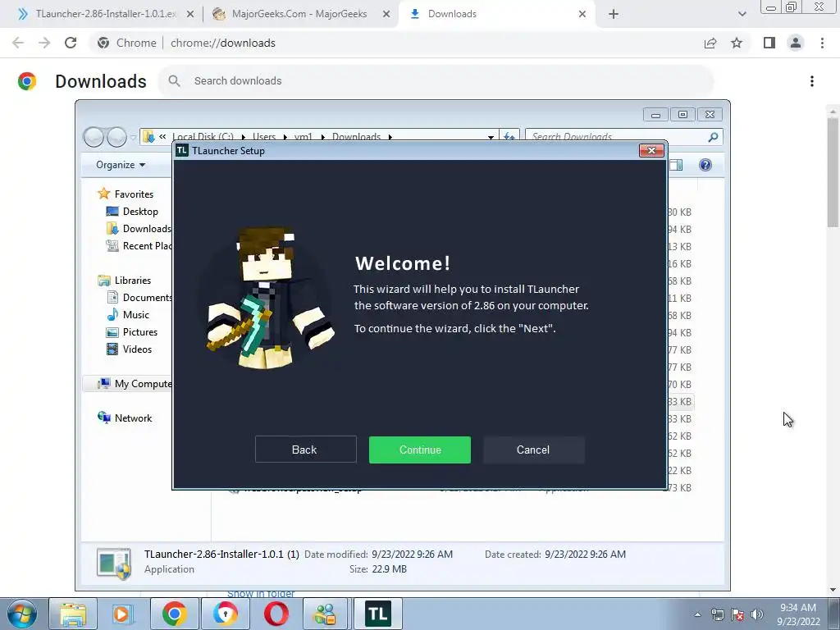Toggle Chrome side panel icon
The height and width of the screenshot is (630, 840).
click(769, 43)
